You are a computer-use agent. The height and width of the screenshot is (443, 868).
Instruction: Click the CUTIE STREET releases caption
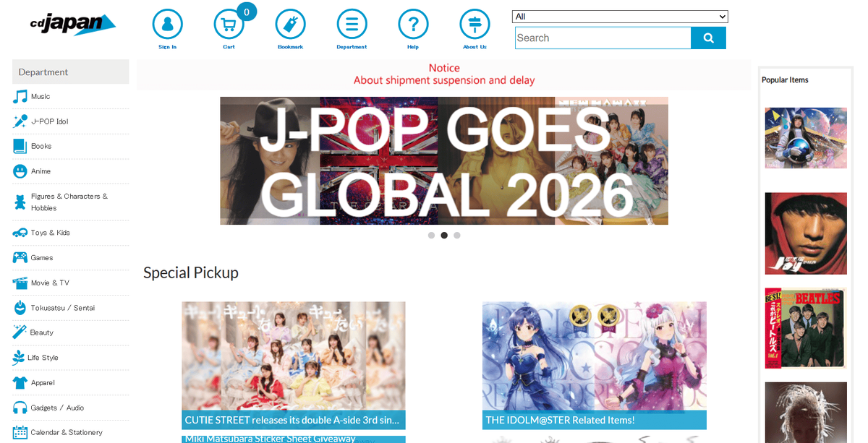click(x=294, y=420)
